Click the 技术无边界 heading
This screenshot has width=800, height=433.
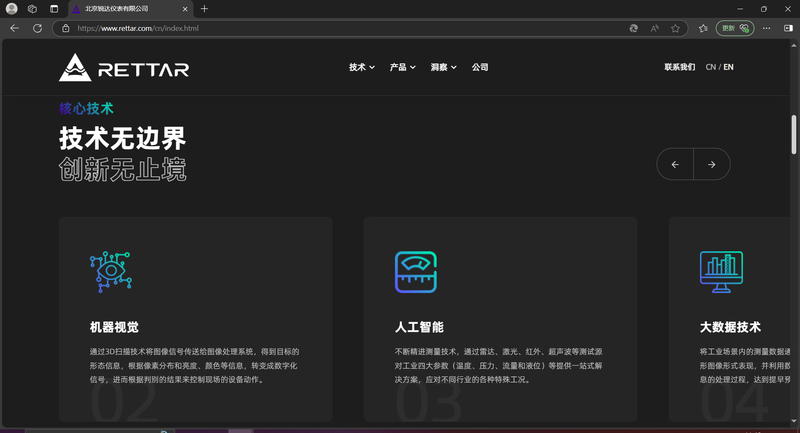122,138
